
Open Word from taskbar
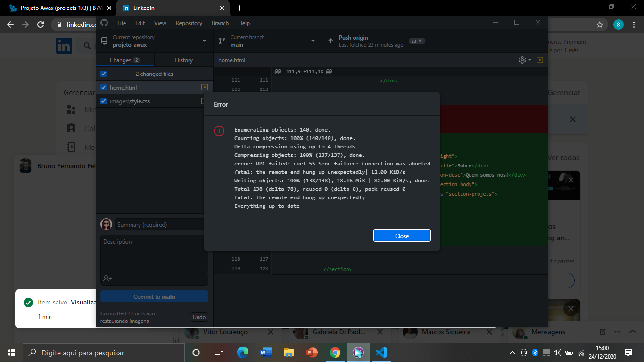266,353
